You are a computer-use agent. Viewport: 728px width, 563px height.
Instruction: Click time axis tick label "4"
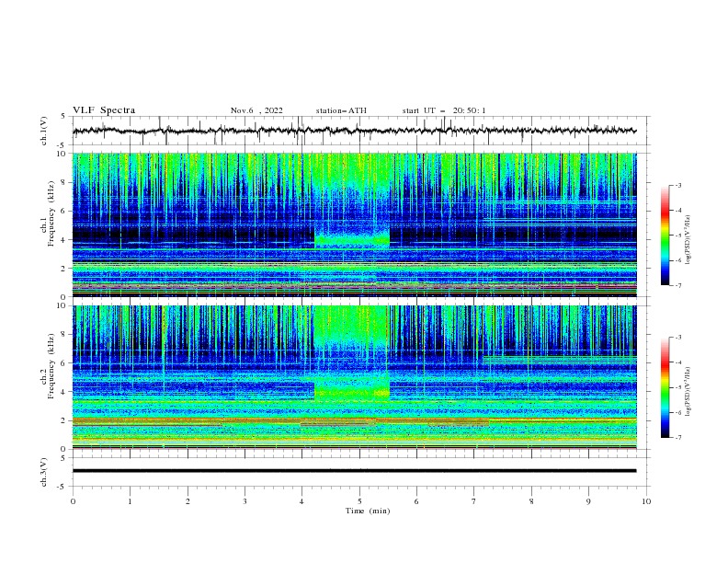click(x=301, y=501)
